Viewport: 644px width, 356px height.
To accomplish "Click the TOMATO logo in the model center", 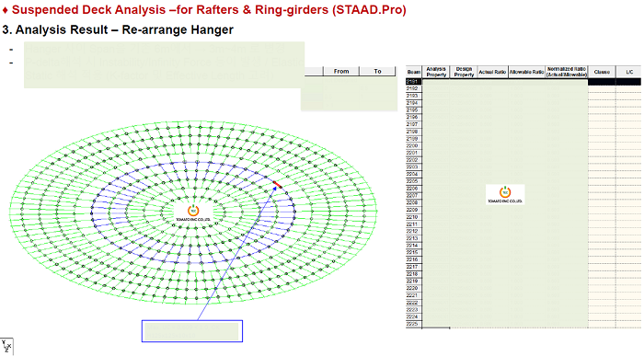I will pyautogui.click(x=193, y=213).
